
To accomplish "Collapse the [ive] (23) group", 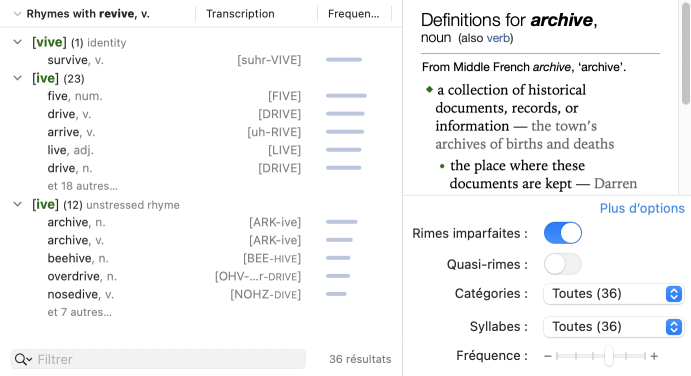I will [18, 78].
